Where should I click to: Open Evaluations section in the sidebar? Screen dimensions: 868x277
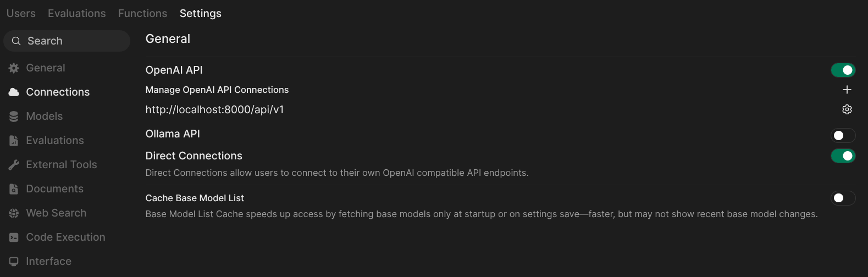coord(54,141)
